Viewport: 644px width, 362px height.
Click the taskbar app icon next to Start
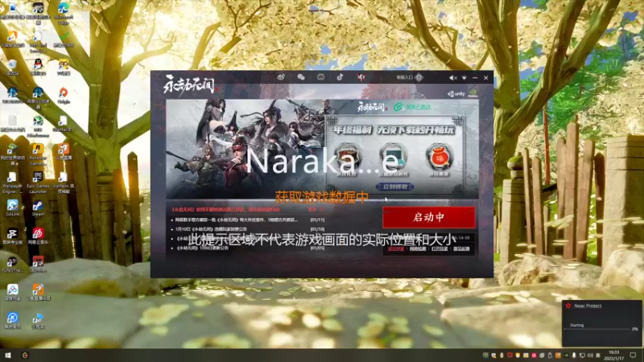(x=25, y=356)
